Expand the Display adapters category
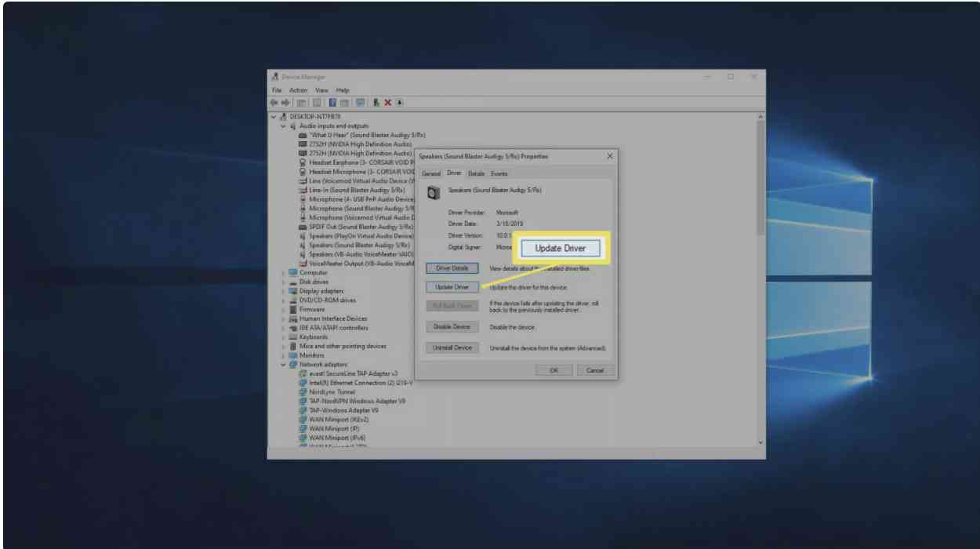The height and width of the screenshot is (549, 980). pyautogui.click(x=284, y=291)
